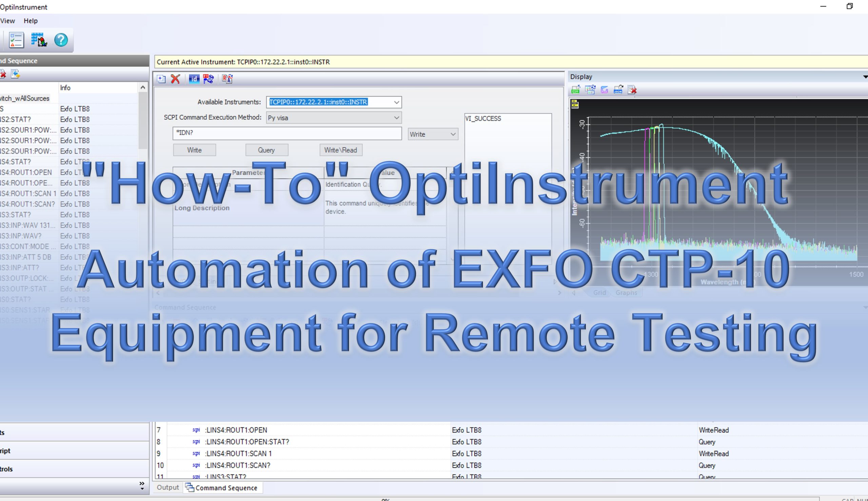Open the Available Instruments dropdown
This screenshot has width=868, height=501.
pyautogui.click(x=396, y=102)
